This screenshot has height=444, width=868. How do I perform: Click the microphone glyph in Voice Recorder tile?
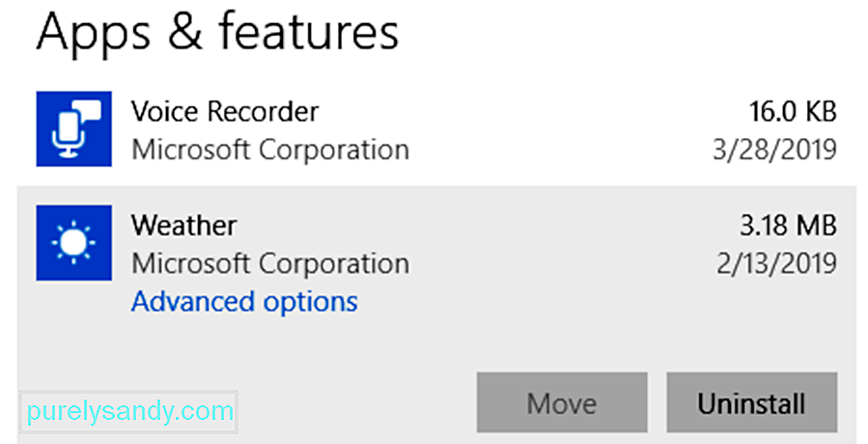[x=67, y=135]
